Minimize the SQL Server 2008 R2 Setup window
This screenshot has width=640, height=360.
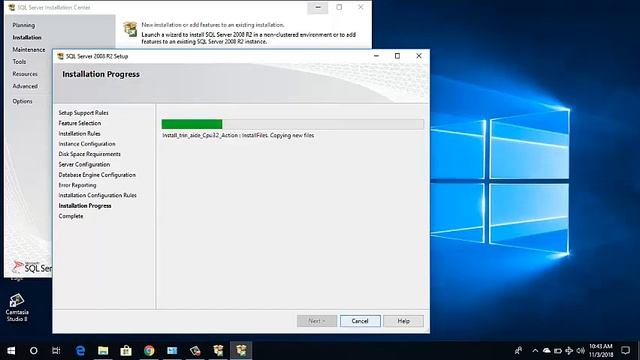point(376,56)
